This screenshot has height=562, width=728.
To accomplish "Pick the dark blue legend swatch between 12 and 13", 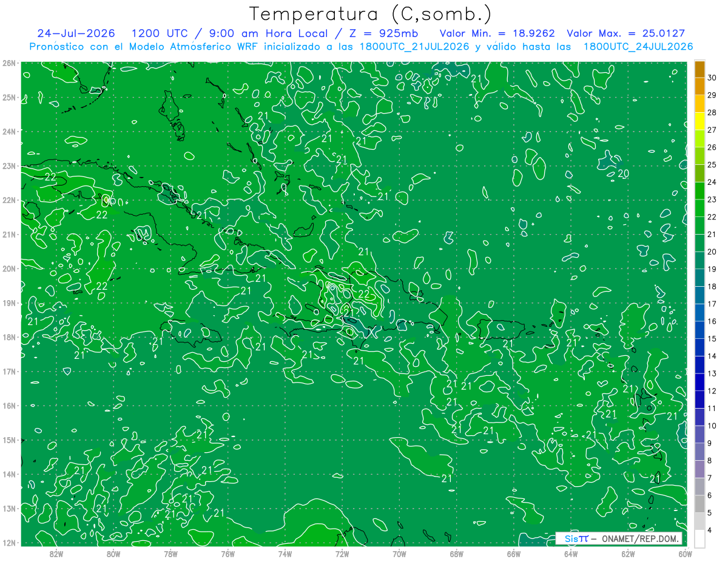I will (699, 382).
